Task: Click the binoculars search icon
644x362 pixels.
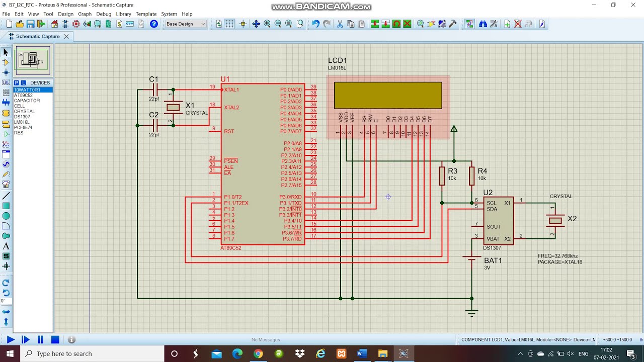Action: click(482, 24)
